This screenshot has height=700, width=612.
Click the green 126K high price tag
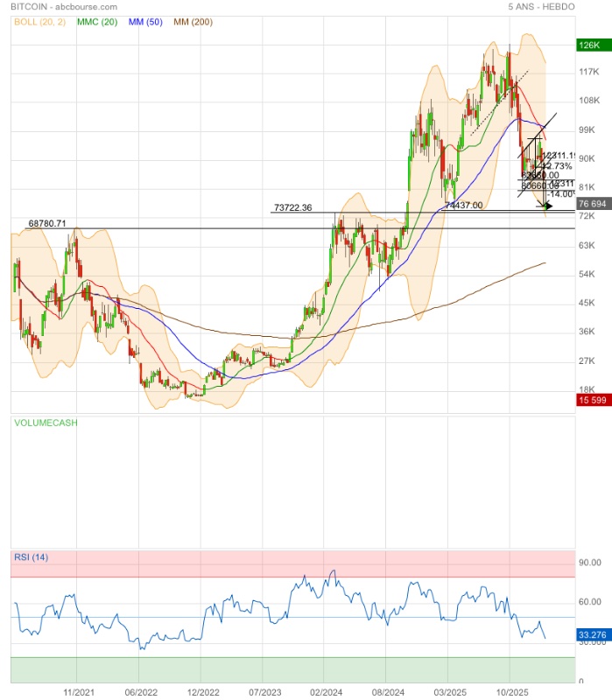[588, 45]
